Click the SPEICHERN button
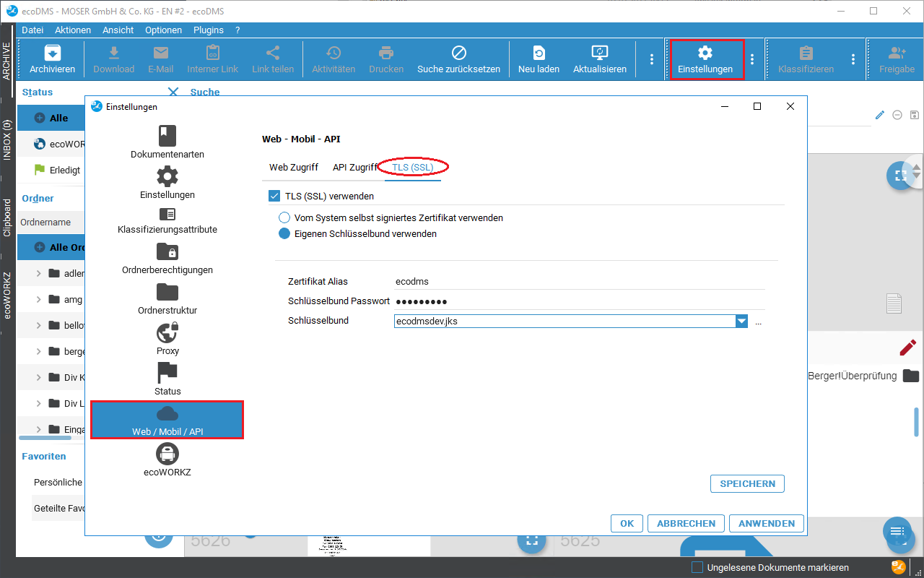Image resolution: width=924 pixels, height=578 pixels. tap(747, 484)
